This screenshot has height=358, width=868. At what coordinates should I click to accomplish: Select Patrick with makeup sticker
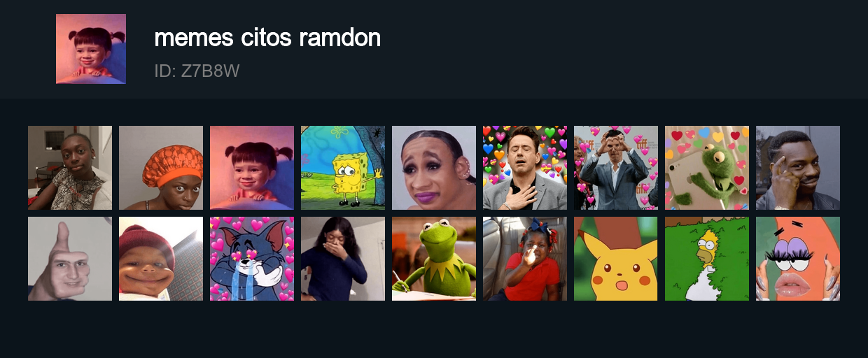pyautogui.click(x=798, y=259)
